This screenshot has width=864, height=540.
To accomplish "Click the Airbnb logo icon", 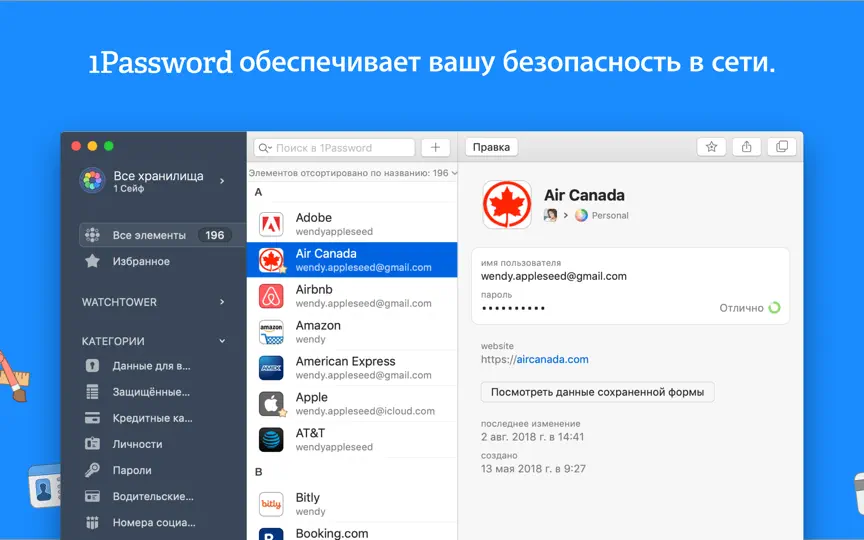I will point(271,296).
